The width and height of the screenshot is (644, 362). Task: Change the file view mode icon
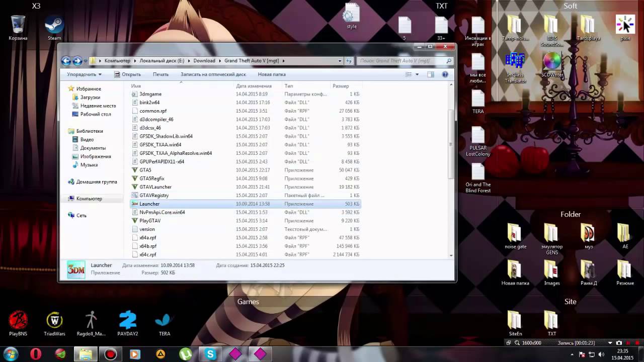click(x=409, y=74)
